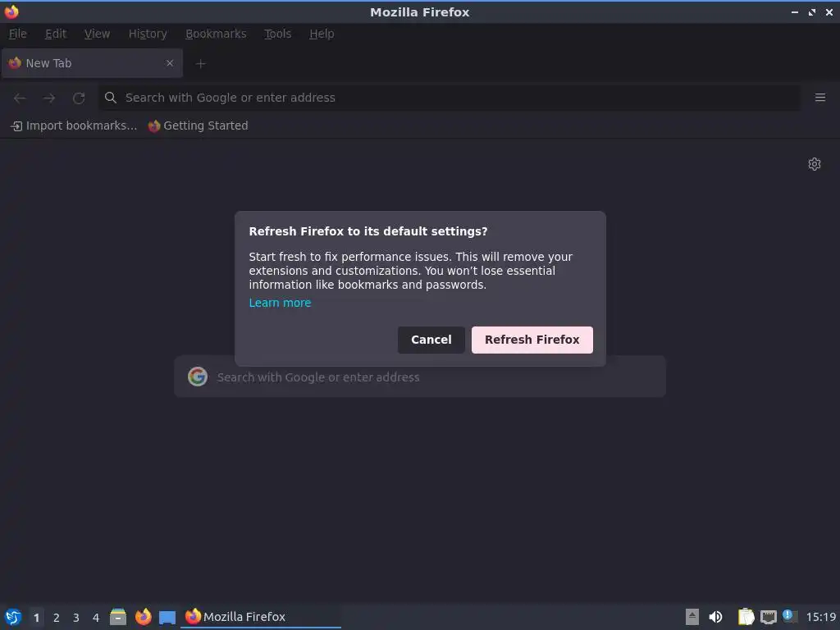Click Import bookmarks toolbar item
Screen dimensions: 840x630
point(74,126)
